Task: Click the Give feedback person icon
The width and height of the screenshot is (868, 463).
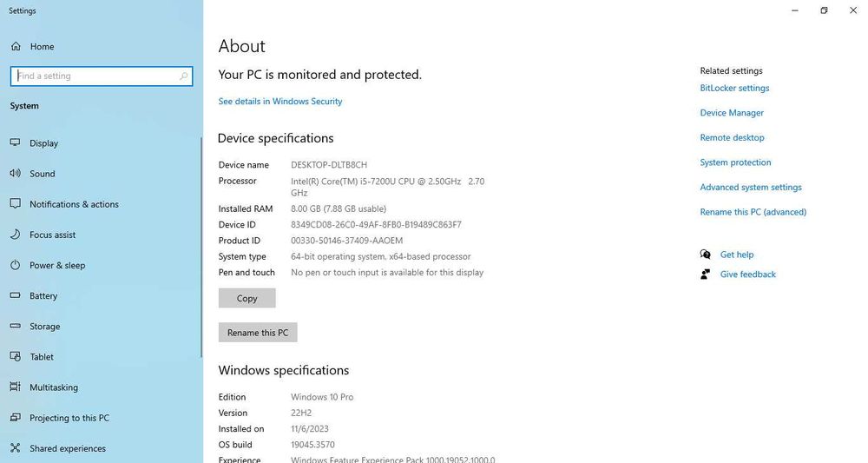Action: pos(705,274)
